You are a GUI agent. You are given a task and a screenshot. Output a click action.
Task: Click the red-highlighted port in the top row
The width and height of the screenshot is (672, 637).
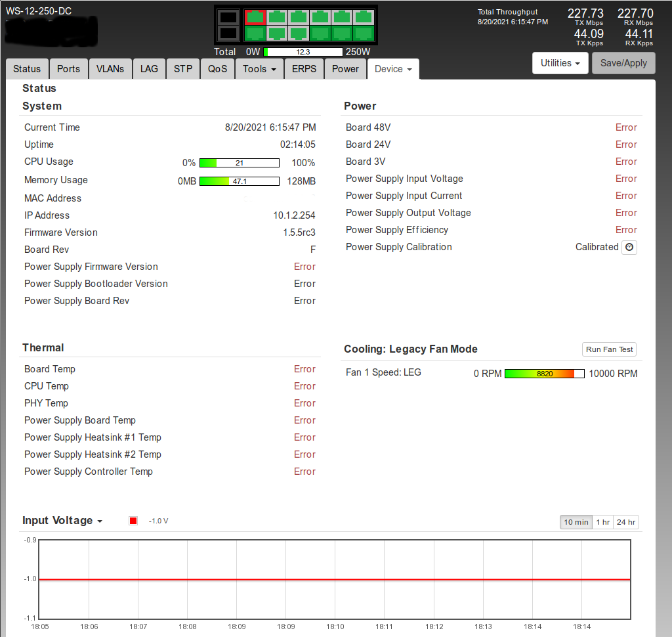[x=255, y=17]
